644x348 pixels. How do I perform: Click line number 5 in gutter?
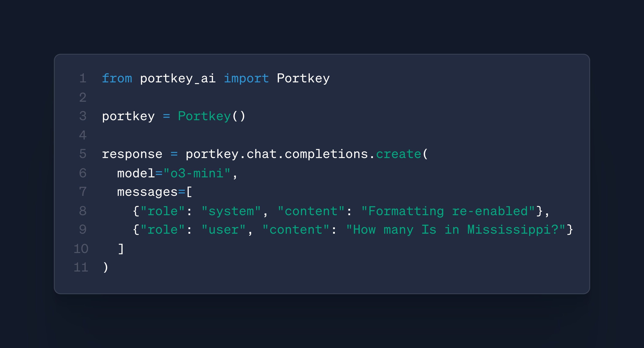pos(83,154)
